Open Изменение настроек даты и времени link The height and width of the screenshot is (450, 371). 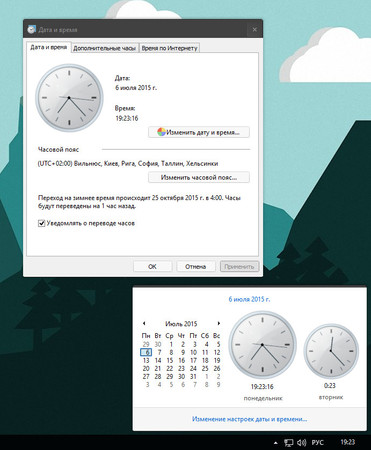[x=250, y=419]
